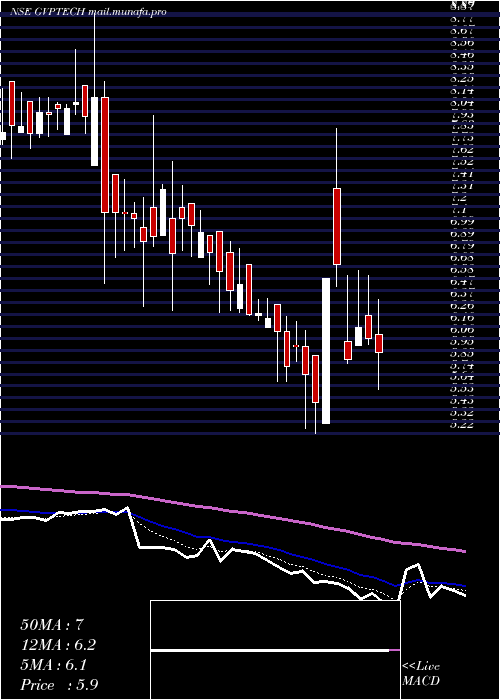500x700 pixels.
Task: Click the 6.06 price axis label
Action: pyautogui.click(x=462, y=330)
